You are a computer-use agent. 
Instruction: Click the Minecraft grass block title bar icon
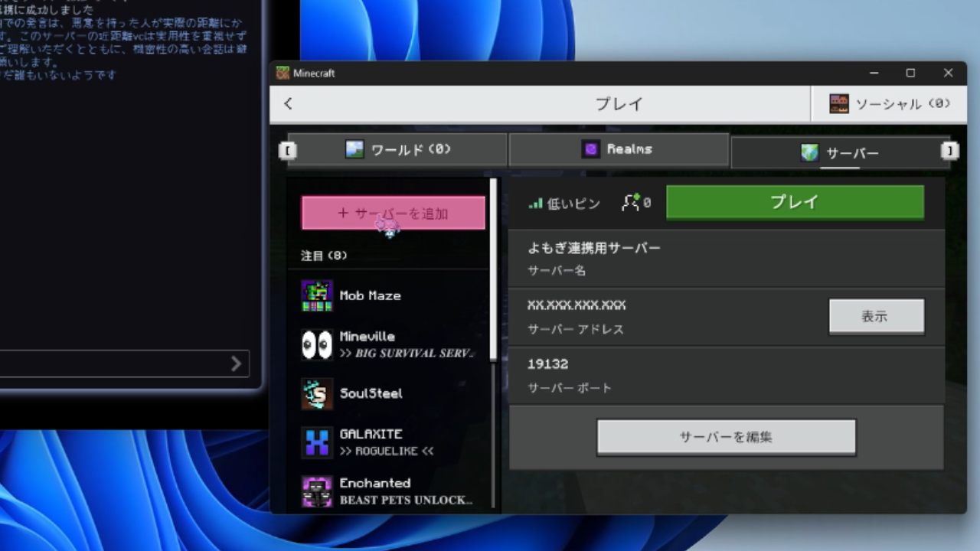(283, 73)
